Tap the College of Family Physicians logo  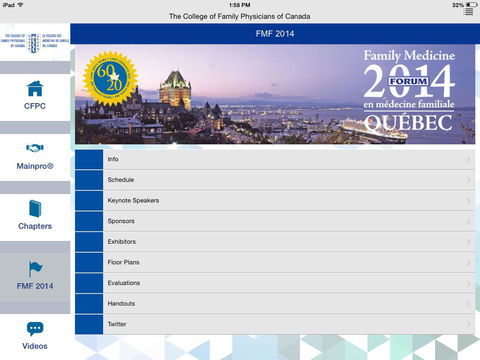(x=35, y=43)
